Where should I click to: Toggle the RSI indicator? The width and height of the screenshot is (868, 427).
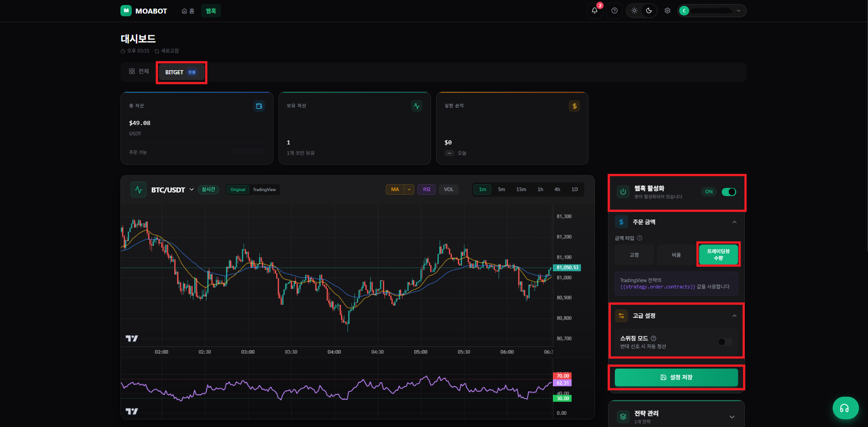click(x=427, y=189)
